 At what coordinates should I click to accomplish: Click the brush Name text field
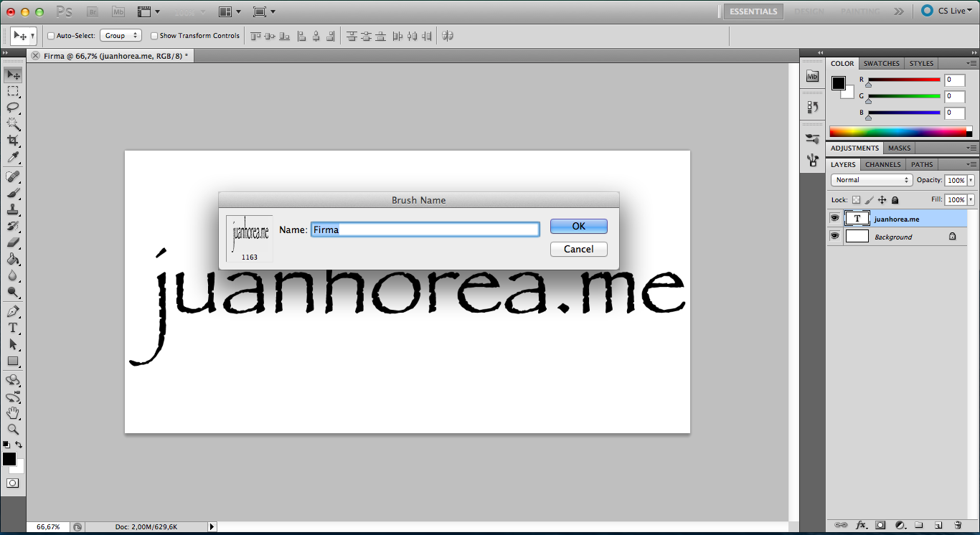pos(425,229)
